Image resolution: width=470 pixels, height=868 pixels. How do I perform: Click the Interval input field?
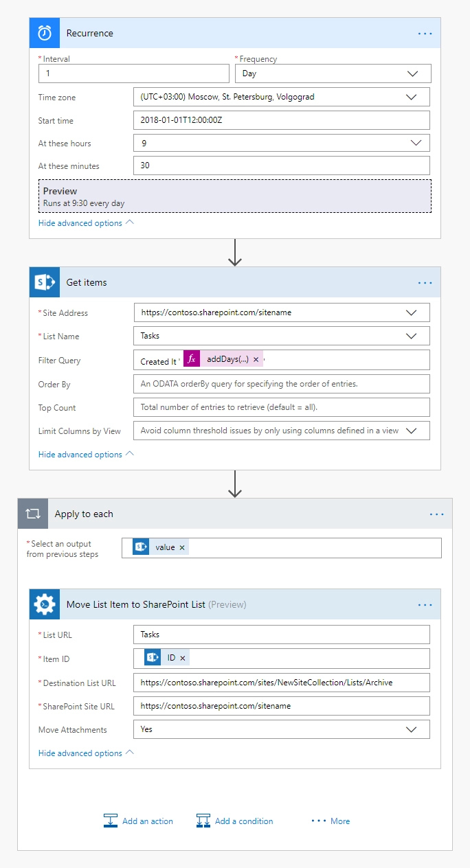(134, 73)
